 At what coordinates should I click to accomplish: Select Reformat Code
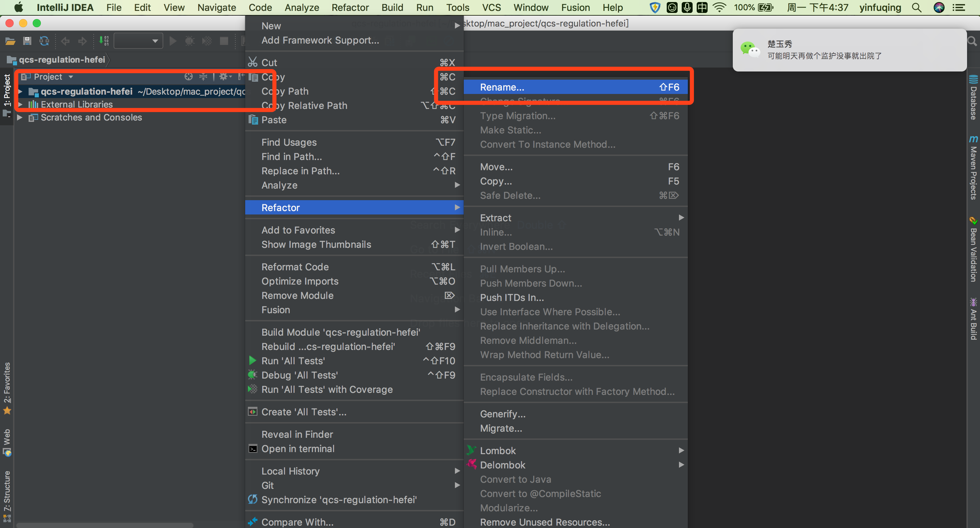(354, 267)
